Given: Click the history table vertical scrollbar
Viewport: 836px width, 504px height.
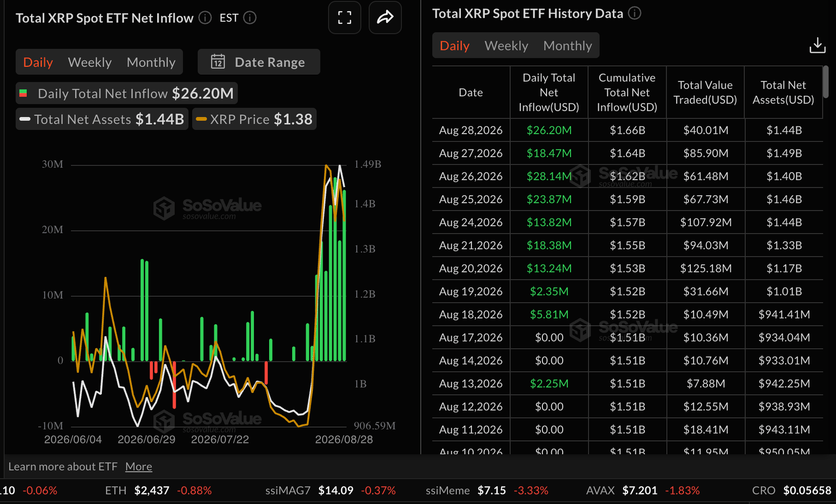Looking at the screenshot, I should (x=826, y=81).
